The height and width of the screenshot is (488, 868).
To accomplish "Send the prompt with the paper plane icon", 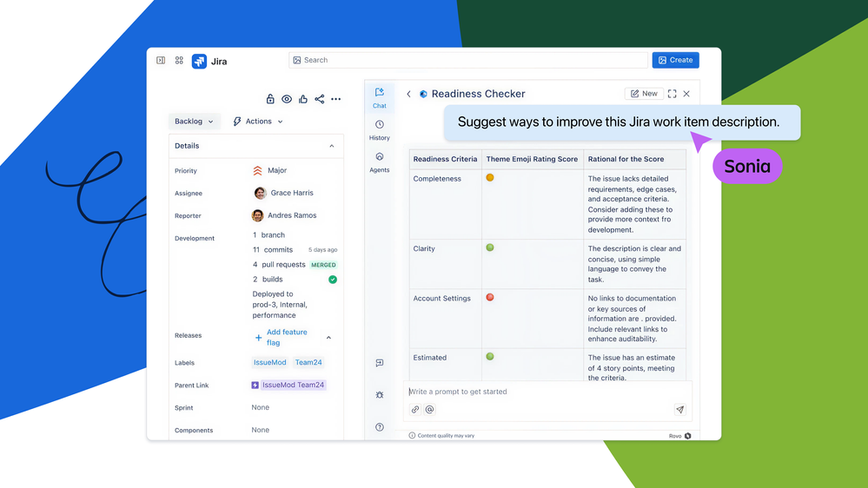I will click(679, 410).
